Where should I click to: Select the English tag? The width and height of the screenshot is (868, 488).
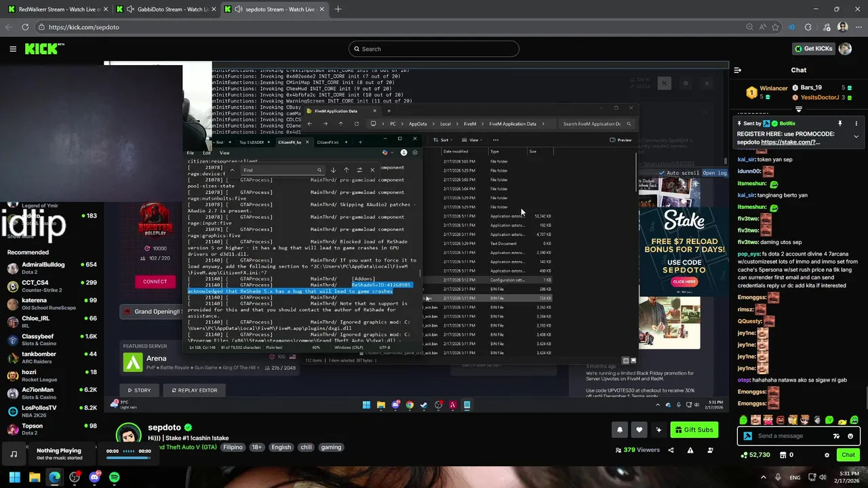coord(281,447)
